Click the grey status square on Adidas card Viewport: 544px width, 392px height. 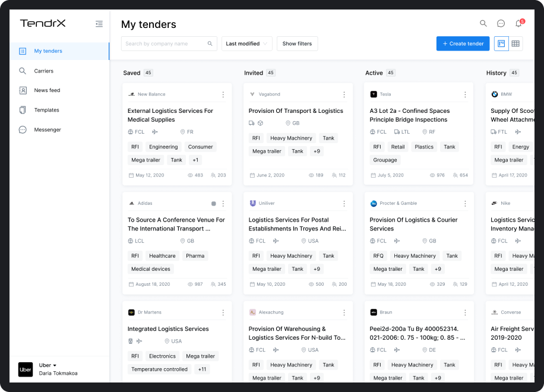coord(214,204)
